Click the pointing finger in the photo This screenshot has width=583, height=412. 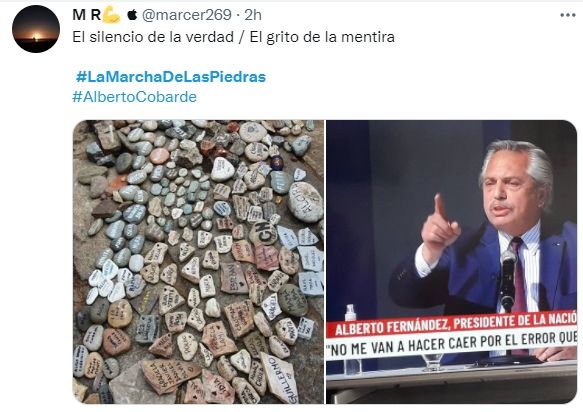tap(440, 207)
